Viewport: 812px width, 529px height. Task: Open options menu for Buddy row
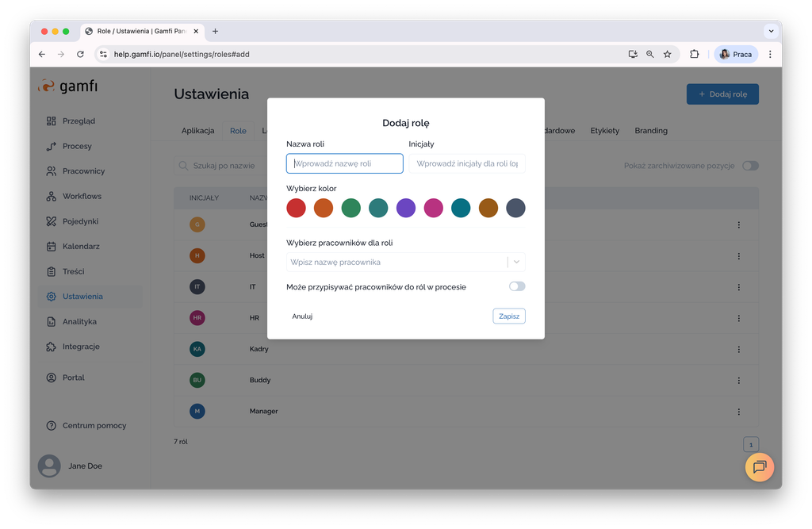point(739,381)
